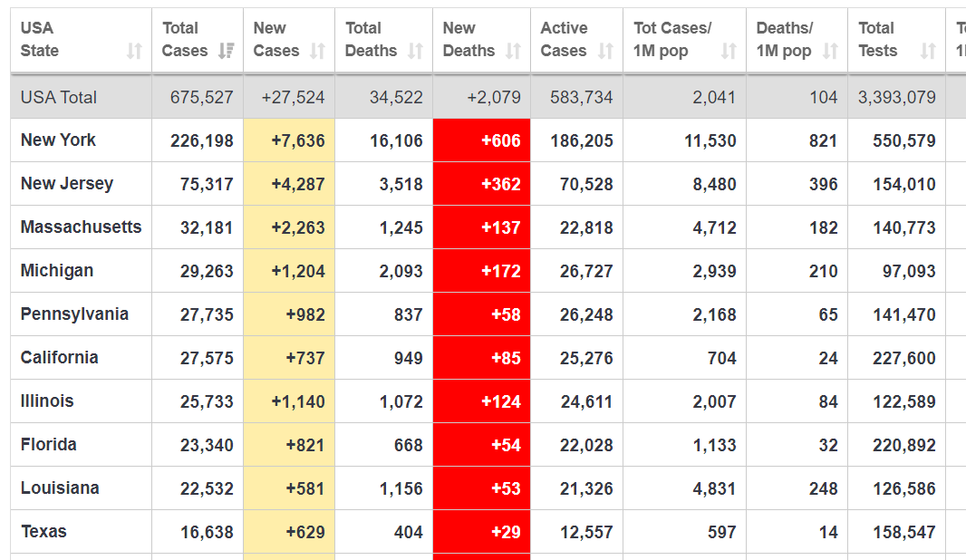This screenshot has height=560, width=966.
Task: Sort by Deaths/1M pop arrows icon
Action: (830, 51)
